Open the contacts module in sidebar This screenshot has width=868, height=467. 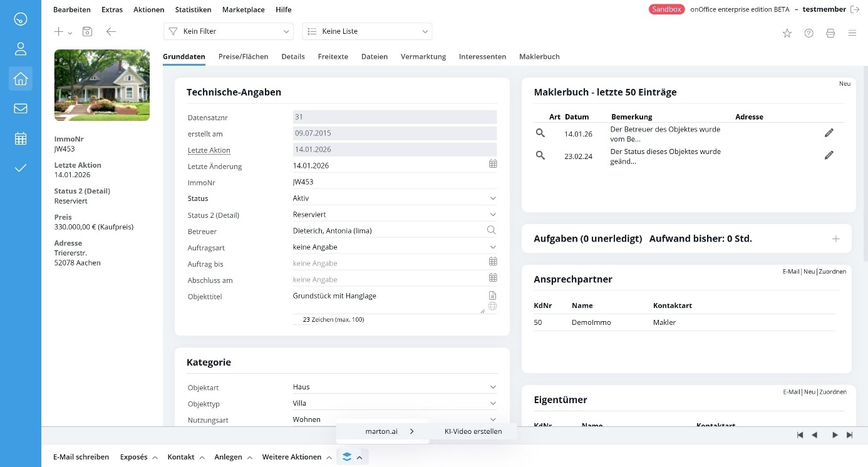[x=21, y=49]
